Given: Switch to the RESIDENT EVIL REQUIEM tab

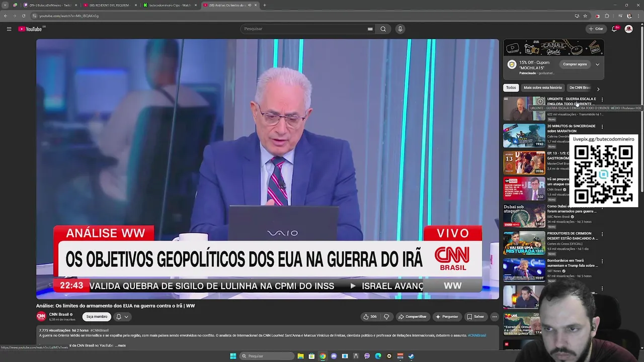Looking at the screenshot, I should (109, 5).
